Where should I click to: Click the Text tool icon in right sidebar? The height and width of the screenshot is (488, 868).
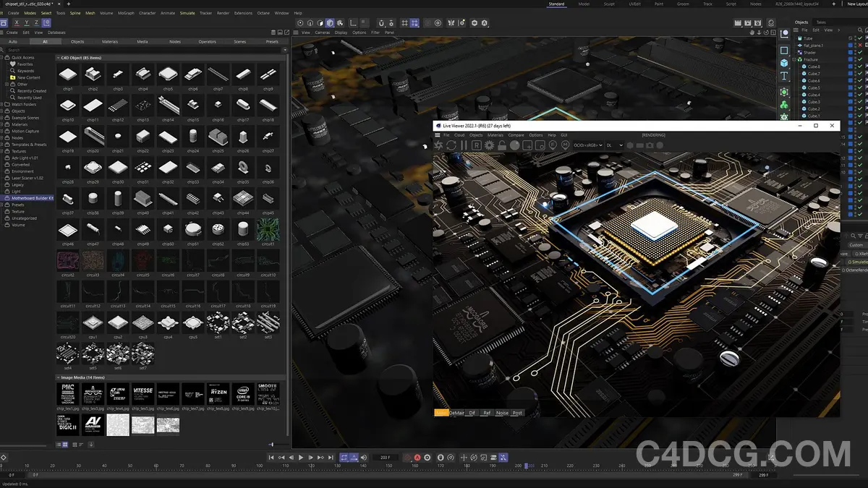784,77
